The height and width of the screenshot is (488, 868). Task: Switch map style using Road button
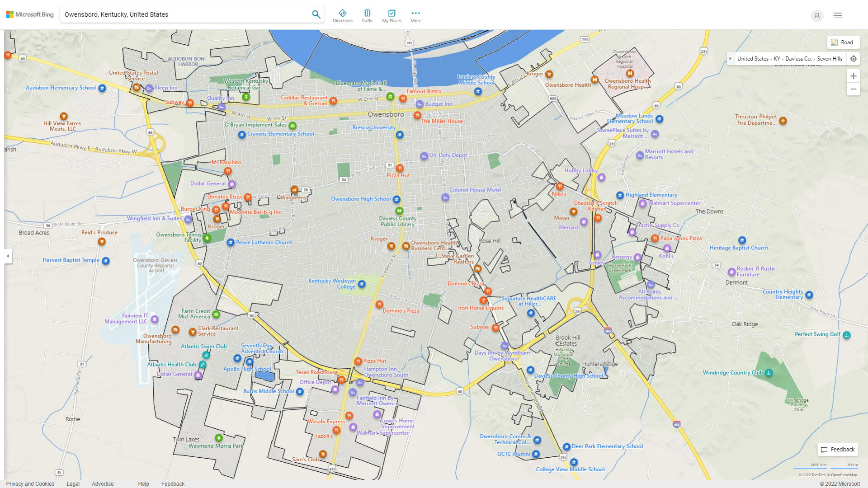pyautogui.click(x=843, y=42)
